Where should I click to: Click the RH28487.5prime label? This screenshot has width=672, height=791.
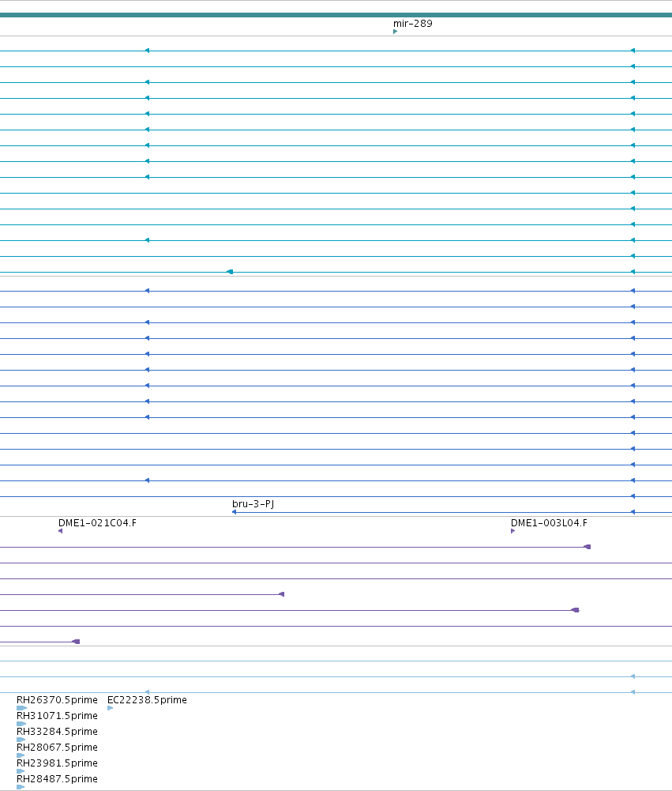tap(57, 778)
